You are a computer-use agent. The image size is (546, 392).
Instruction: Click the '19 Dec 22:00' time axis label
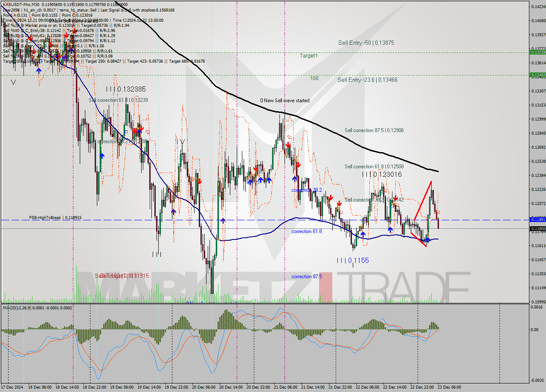177,387
